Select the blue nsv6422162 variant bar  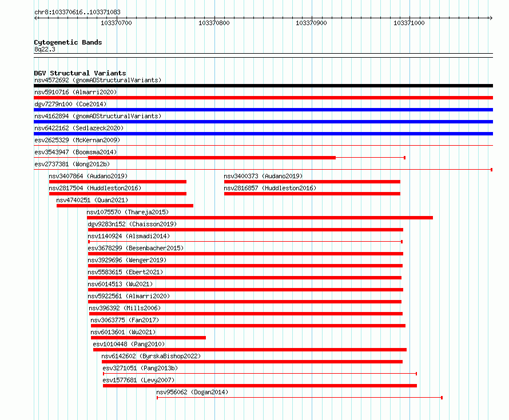point(263,134)
